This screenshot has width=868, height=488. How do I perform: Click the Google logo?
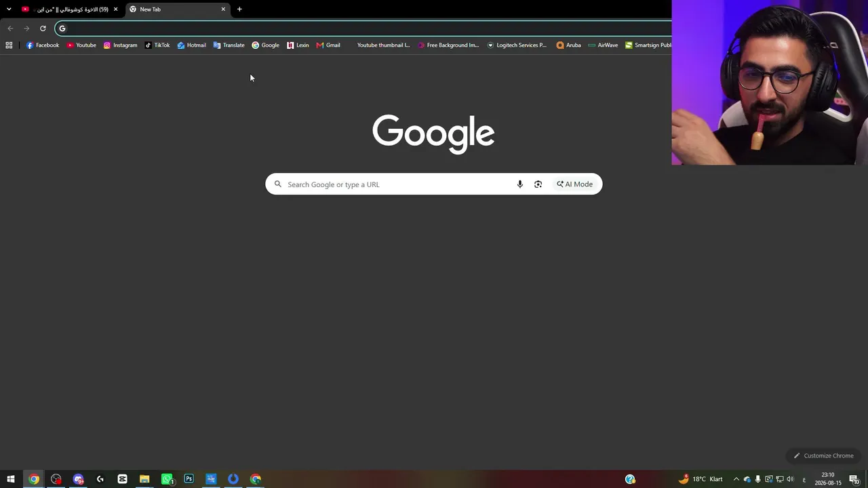coord(433,134)
